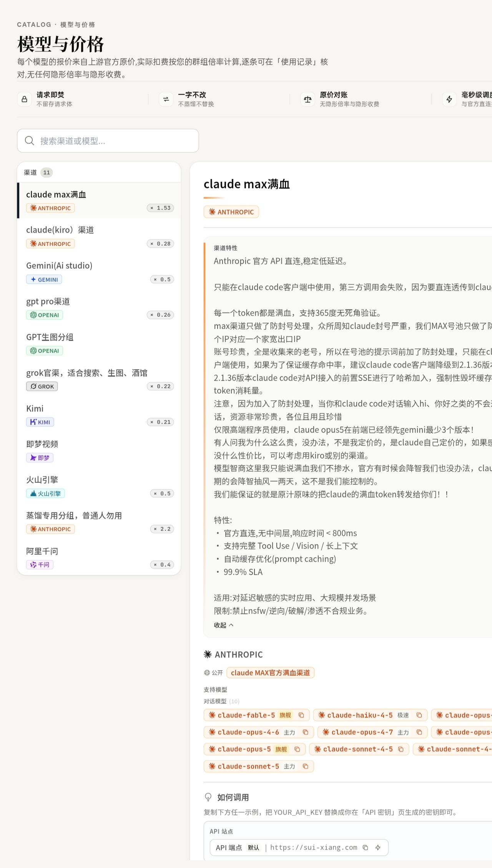Click the × 1.53 rate badge

[160, 208]
